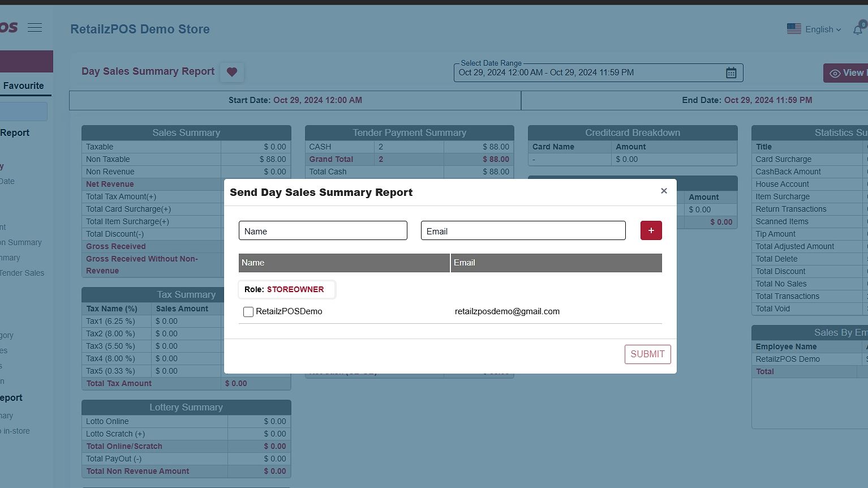Close the Send Day Sales Summary dialog
Screen dimensions: 868x488
(664, 191)
